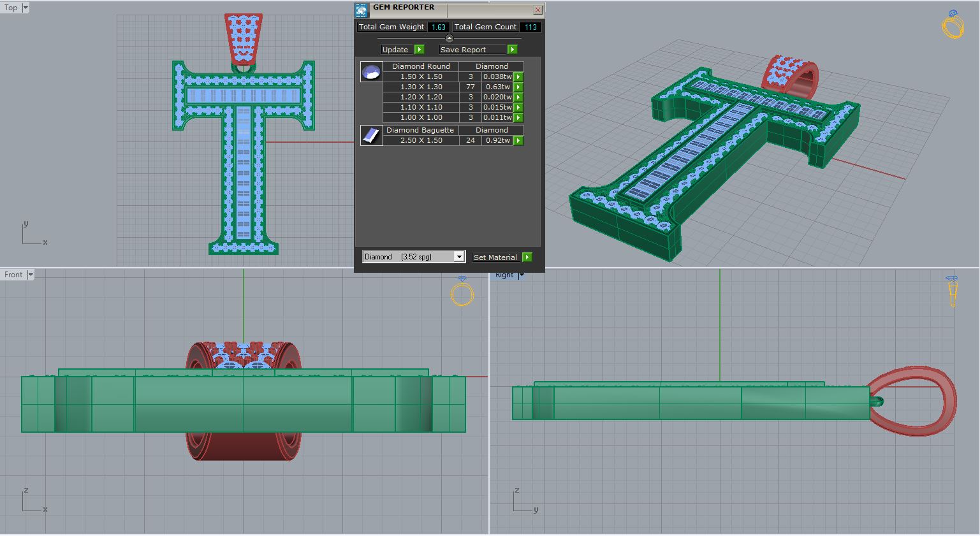Close the Gem Reporter window
The width and height of the screenshot is (980, 536).
click(x=538, y=10)
